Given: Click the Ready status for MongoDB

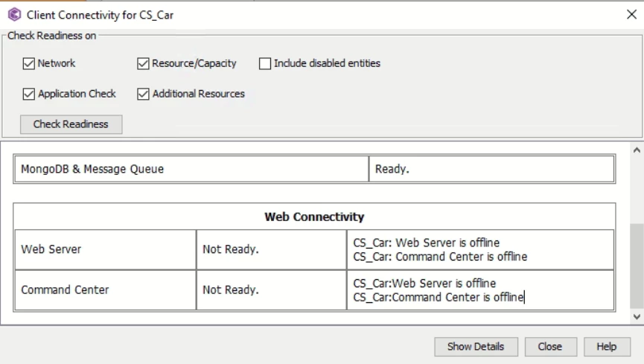Looking at the screenshot, I should coord(392,169).
